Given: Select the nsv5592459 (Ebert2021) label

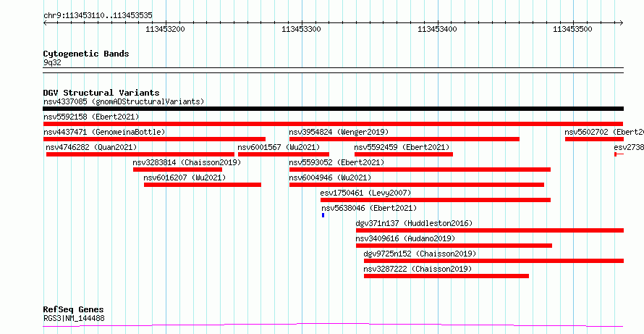Looking at the screenshot, I should pyautogui.click(x=402, y=147).
